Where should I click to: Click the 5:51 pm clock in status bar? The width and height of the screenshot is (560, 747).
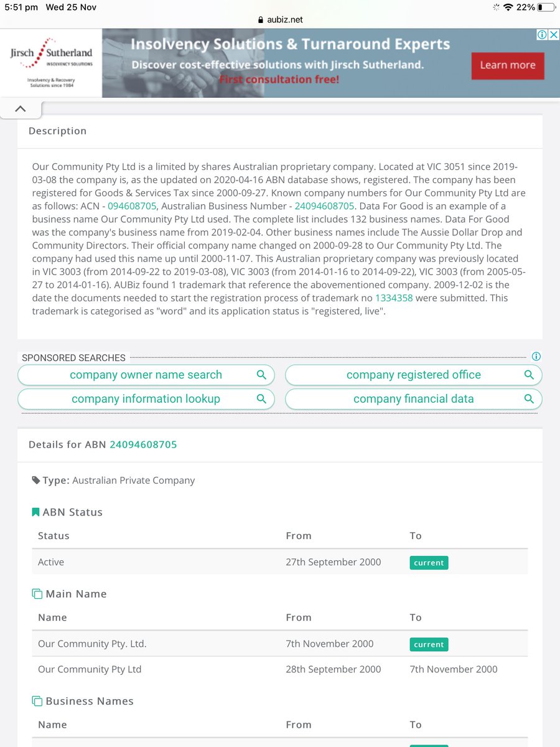pos(21,7)
